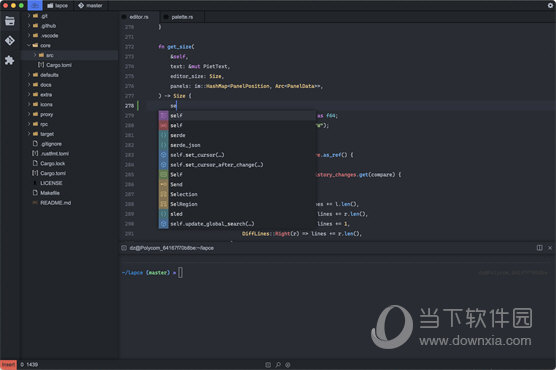
Task: Select self.set_cursor(..) method completion
Action: pyautogui.click(x=237, y=155)
